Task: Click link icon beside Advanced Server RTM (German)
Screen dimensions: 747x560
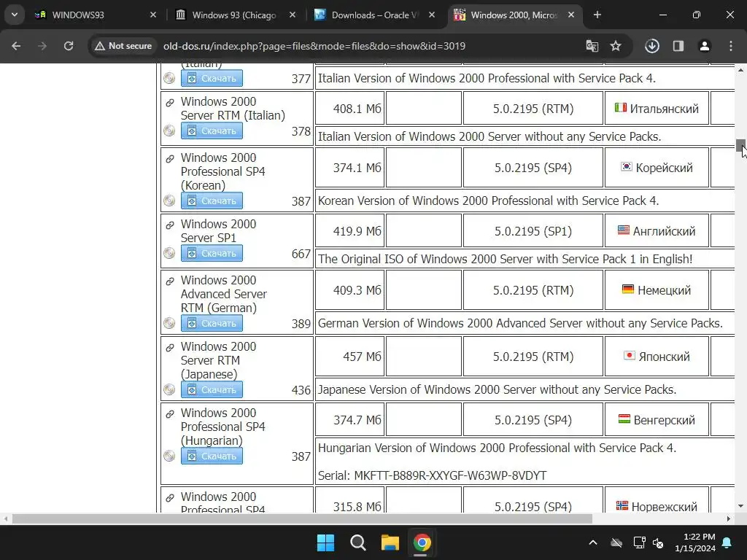Action: [x=169, y=281]
